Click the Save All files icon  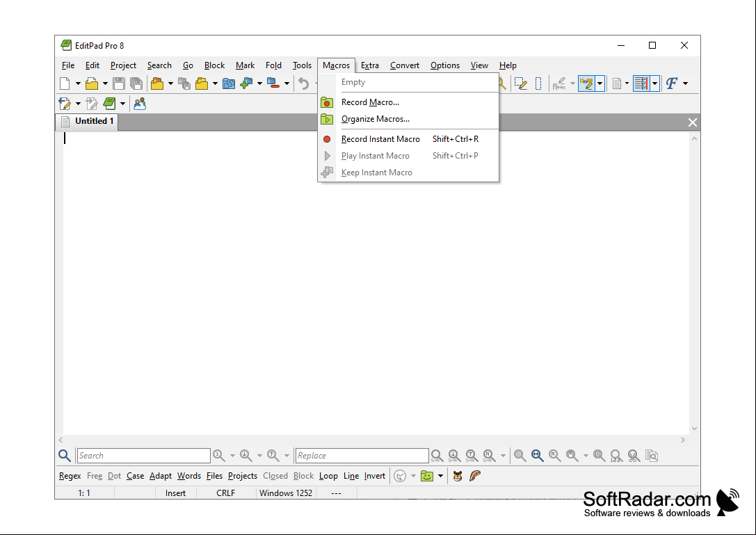[x=136, y=83]
